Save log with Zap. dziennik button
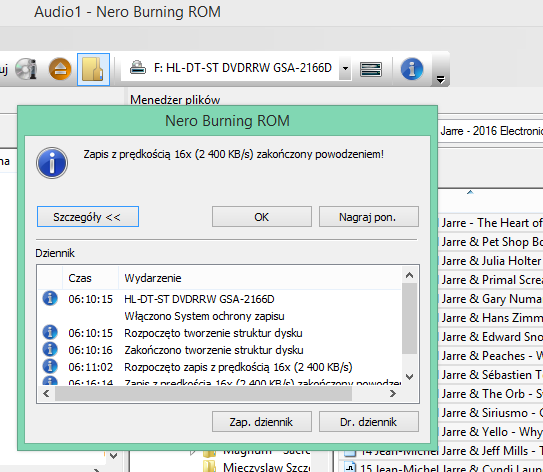Screen dimensions: 543x472 coord(262,421)
